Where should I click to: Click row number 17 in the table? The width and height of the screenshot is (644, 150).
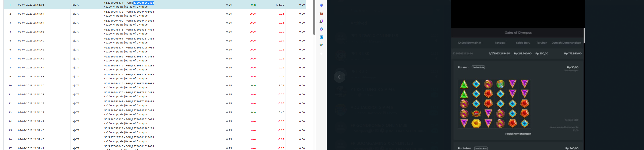(10, 148)
